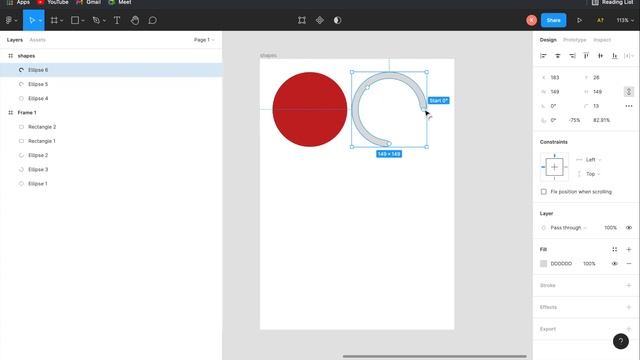This screenshot has height=360, width=640.
Task: Open horizontal constraint Left dropdown
Action: pos(593,160)
